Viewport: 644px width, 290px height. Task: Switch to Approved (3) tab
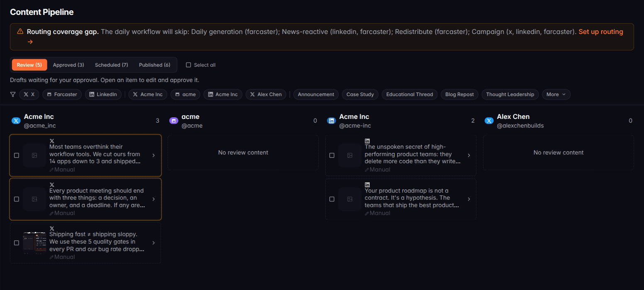tap(68, 65)
